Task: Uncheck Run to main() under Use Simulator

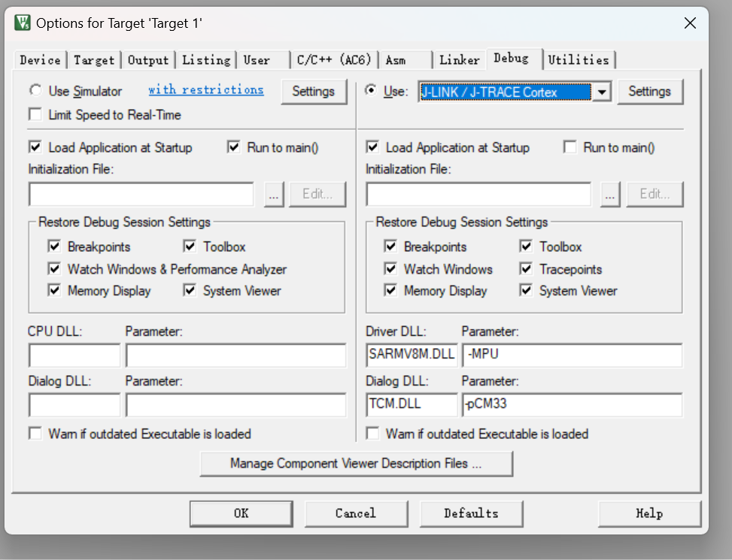Action: [233, 147]
